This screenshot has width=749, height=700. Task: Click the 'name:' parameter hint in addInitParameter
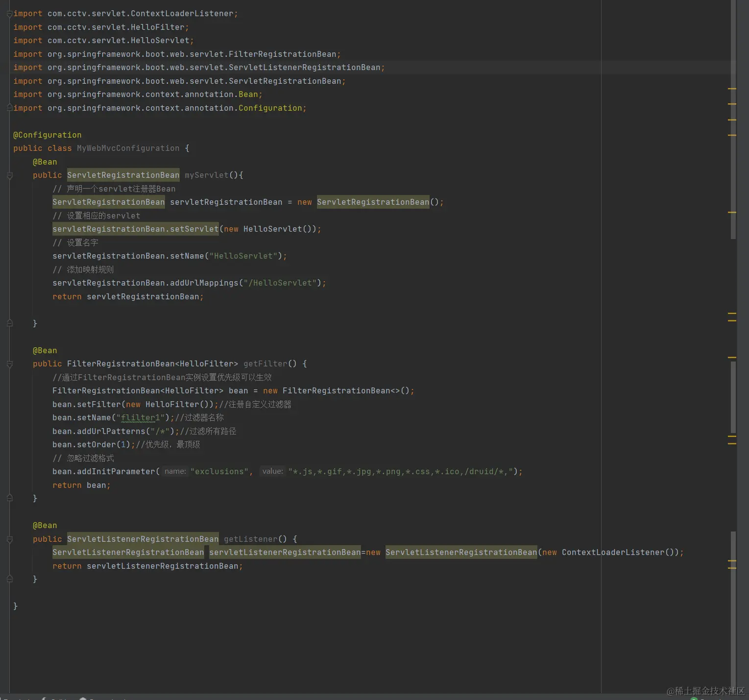[175, 471]
